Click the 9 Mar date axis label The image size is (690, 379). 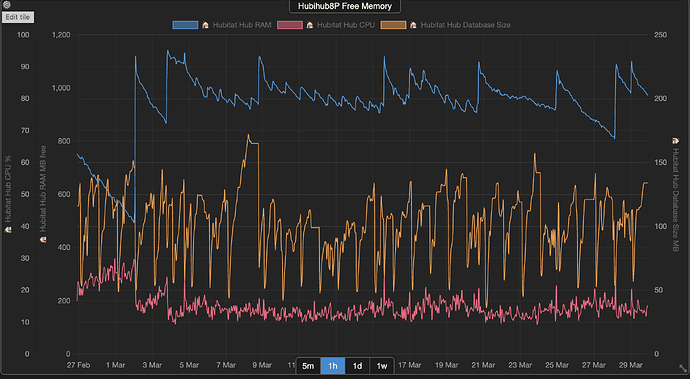[x=262, y=365]
